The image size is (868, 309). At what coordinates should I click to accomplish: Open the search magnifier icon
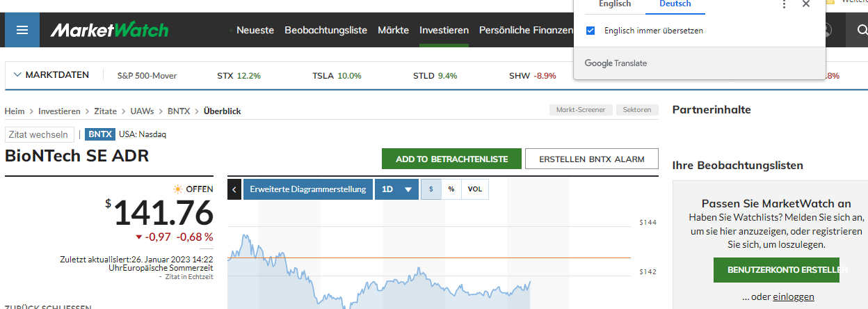coord(862,30)
